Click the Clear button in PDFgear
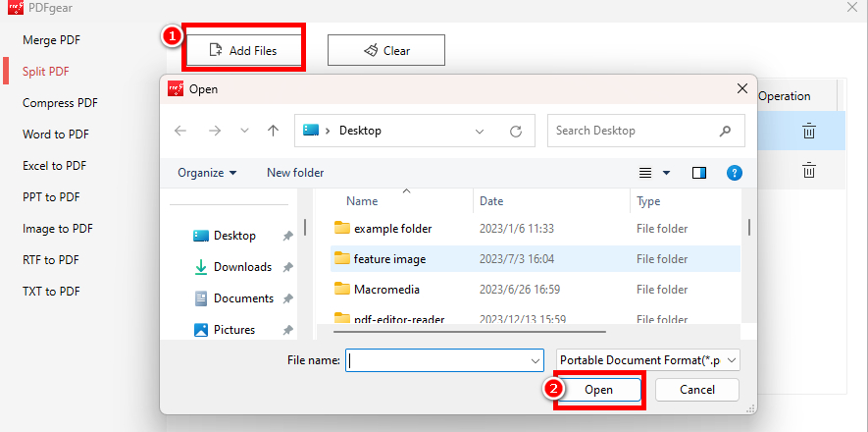The width and height of the screenshot is (868, 432). tap(386, 50)
